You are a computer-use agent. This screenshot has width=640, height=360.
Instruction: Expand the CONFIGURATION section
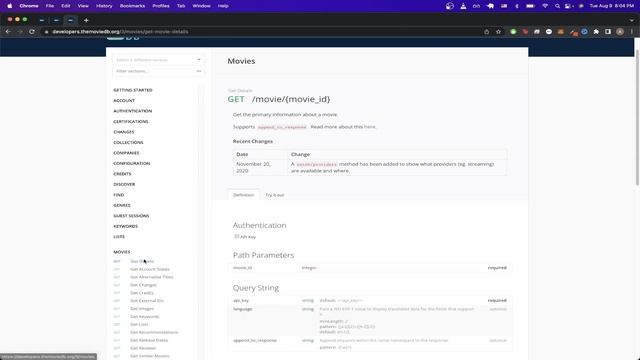(x=132, y=163)
